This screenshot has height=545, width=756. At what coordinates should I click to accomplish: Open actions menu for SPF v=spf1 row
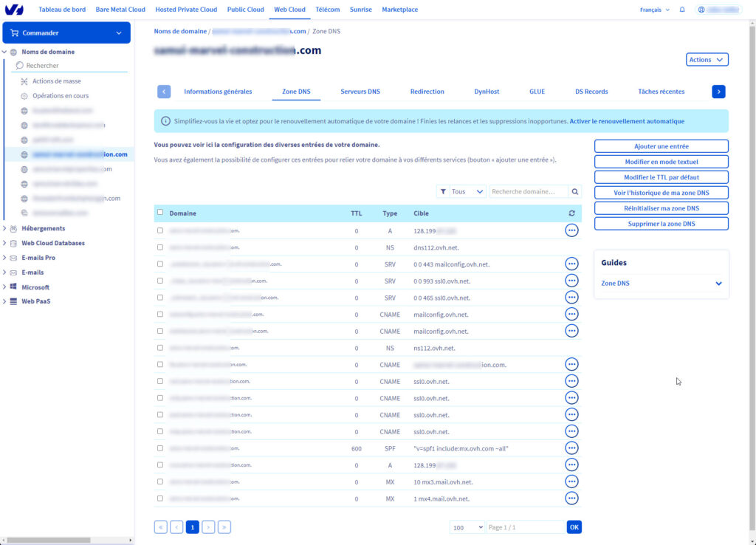[x=571, y=448]
